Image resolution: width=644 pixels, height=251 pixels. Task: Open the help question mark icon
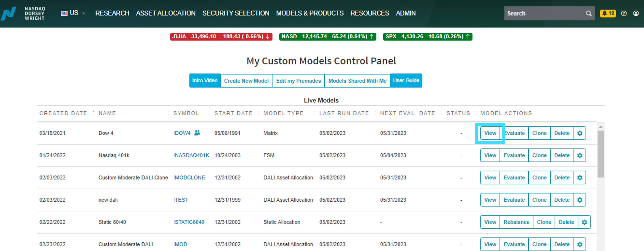pyautogui.click(x=624, y=13)
